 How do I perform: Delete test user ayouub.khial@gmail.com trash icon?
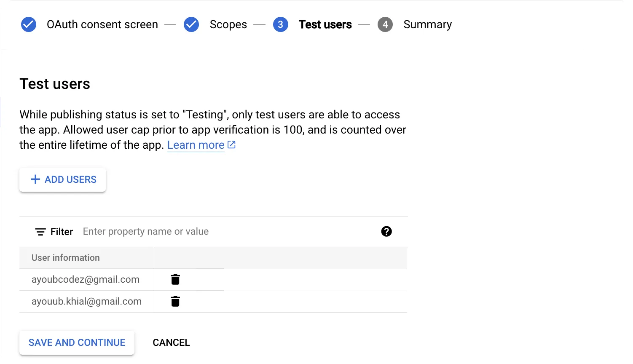point(175,301)
